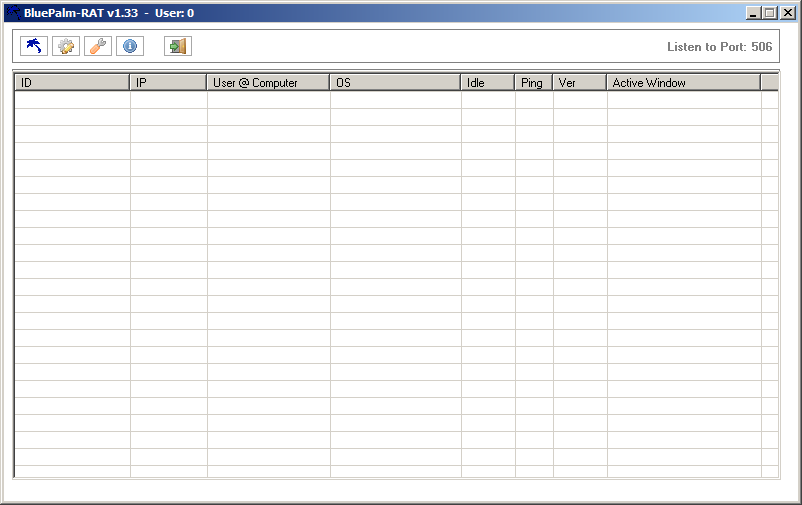Sort list by ID column header
The image size is (802, 505).
point(71,83)
